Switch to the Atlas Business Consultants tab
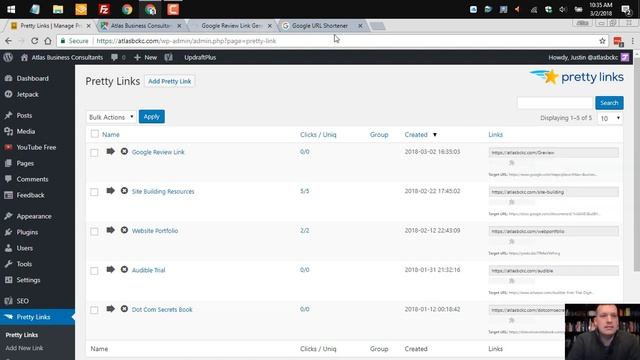This screenshot has width=640, height=360. tap(141, 26)
